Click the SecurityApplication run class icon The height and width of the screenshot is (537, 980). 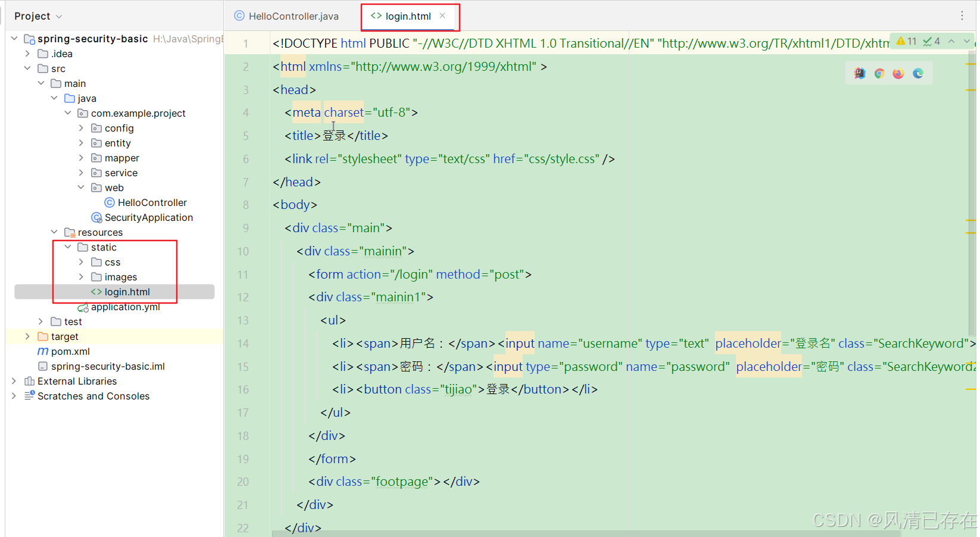[96, 217]
